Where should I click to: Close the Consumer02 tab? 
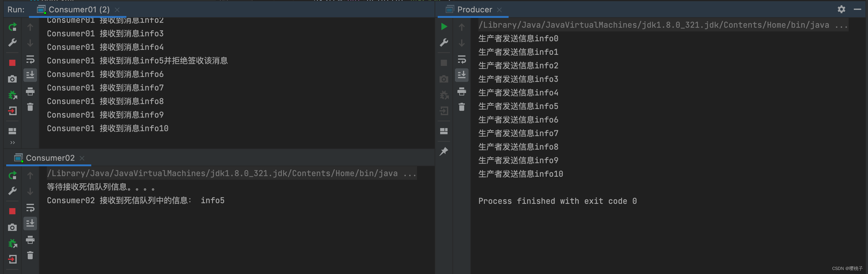click(x=82, y=158)
